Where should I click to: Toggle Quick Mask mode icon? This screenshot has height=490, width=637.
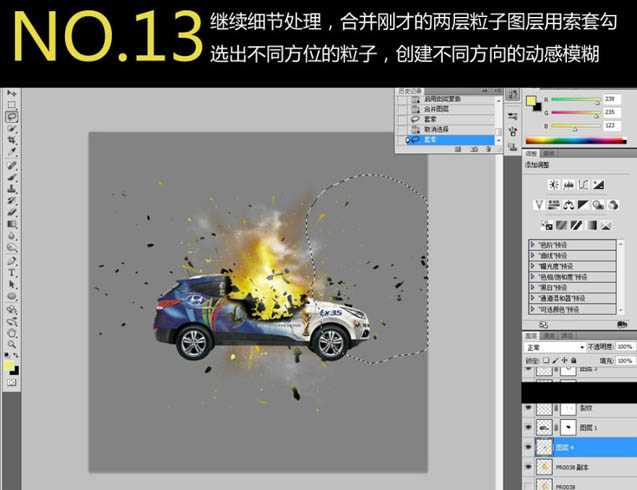(11, 382)
